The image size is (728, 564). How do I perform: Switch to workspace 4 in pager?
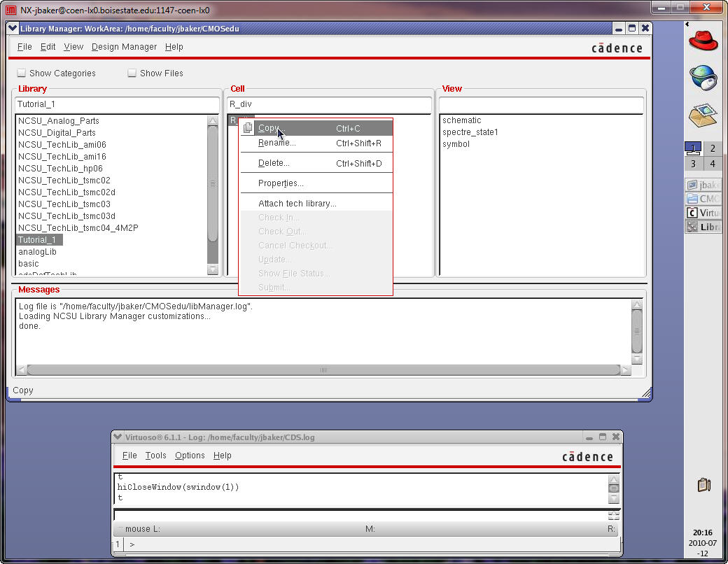[x=712, y=164]
